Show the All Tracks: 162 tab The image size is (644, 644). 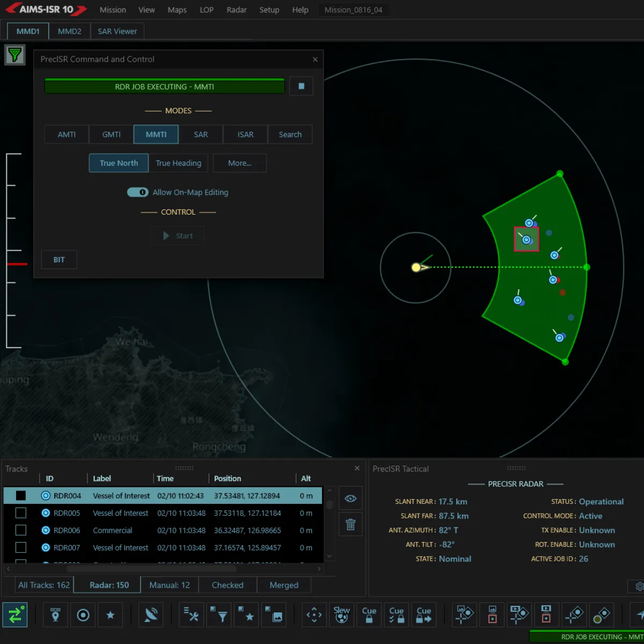44,585
